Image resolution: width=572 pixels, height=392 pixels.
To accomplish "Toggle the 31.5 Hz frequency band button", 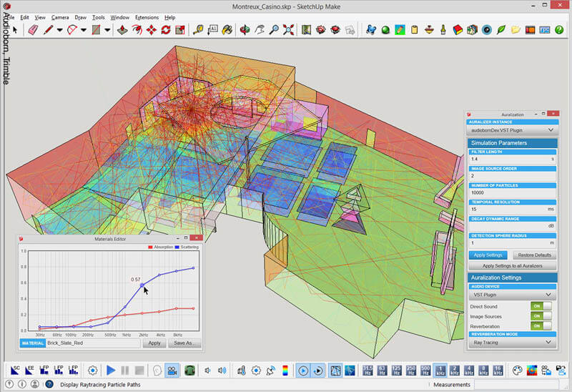I will [x=368, y=371].
